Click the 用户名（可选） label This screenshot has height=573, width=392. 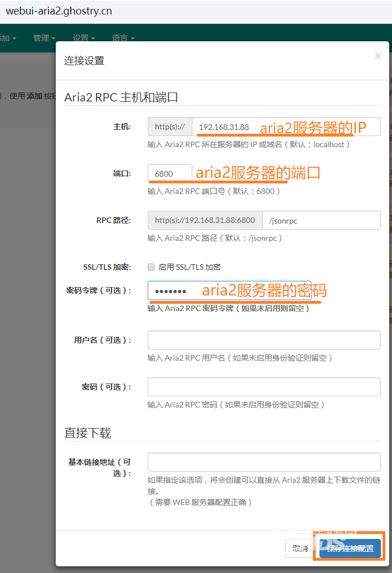pyautogui.click(x=103, y=340)
